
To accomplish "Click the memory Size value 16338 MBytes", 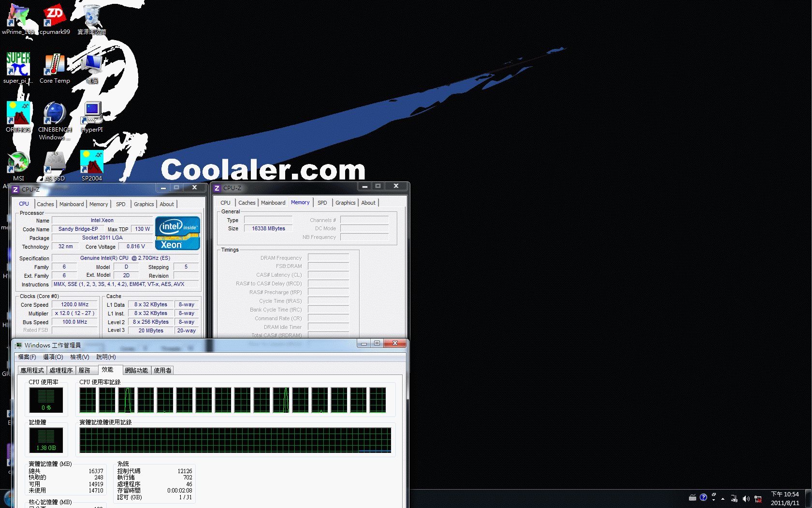I will pos(268,228).
